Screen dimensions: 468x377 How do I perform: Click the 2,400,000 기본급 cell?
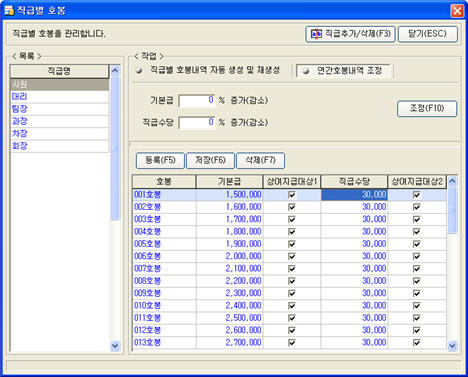point(230,306)
